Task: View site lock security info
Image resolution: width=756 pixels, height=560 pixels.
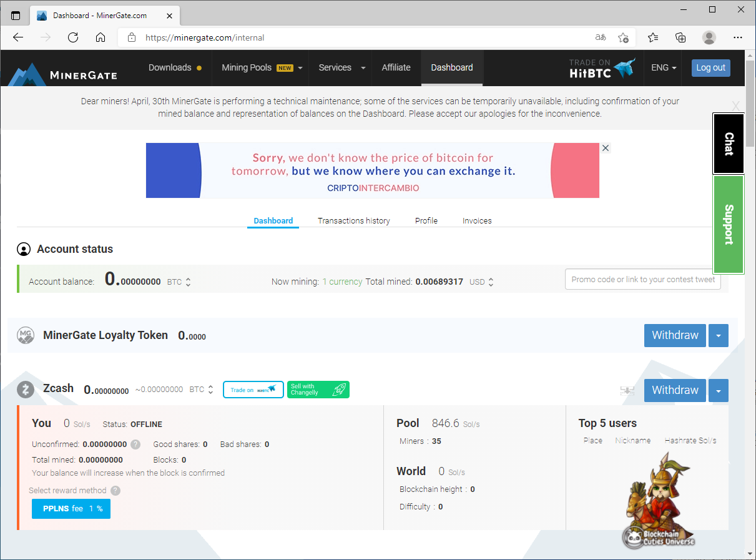Action: pos(132,37)
